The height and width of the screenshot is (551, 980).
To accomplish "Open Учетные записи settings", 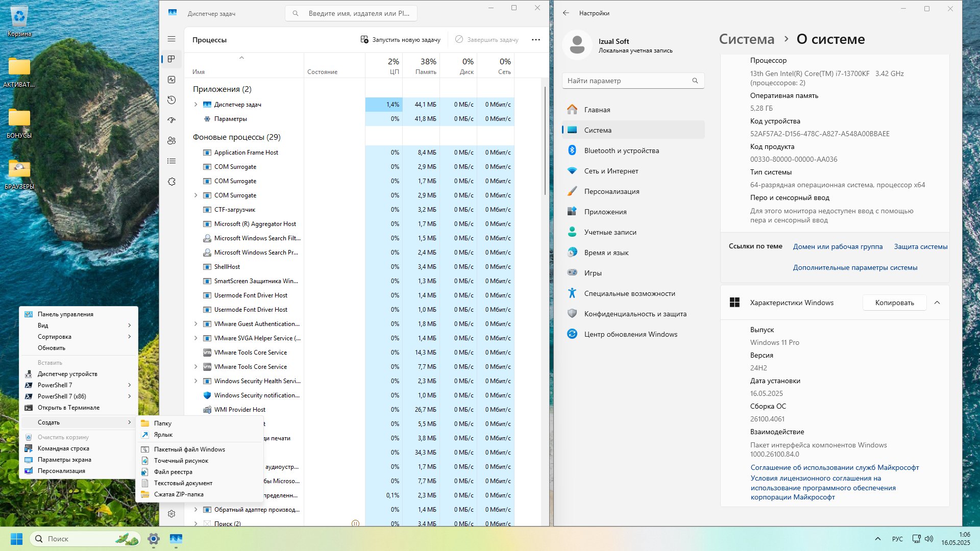I will [x=633, y=232].
